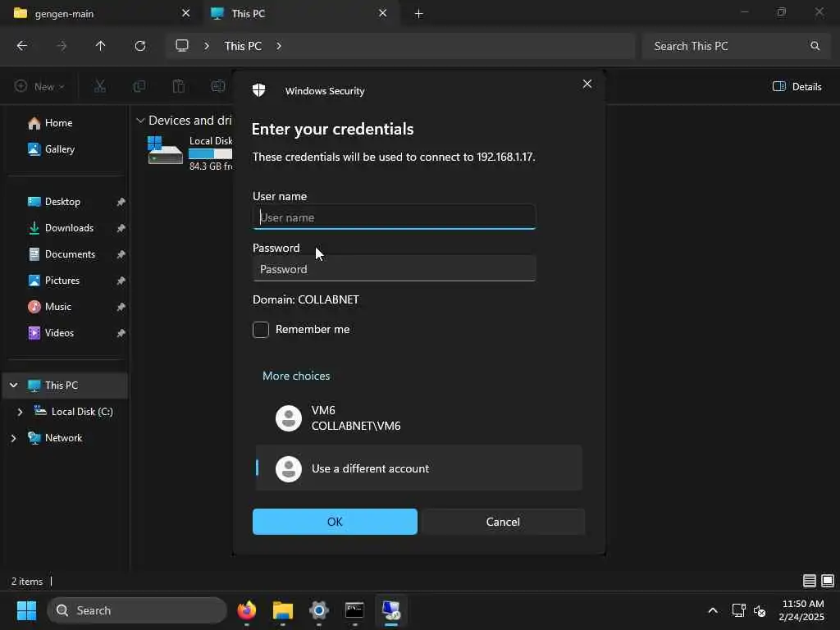
Task: Close the This PC tab
Action: (x=382, y=13)
